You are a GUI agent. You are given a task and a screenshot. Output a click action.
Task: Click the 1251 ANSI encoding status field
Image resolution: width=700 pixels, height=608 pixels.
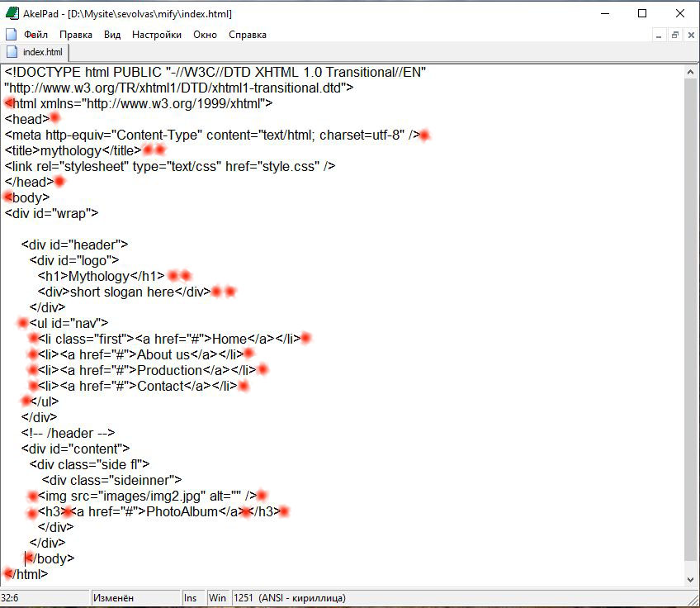point(289,598)
